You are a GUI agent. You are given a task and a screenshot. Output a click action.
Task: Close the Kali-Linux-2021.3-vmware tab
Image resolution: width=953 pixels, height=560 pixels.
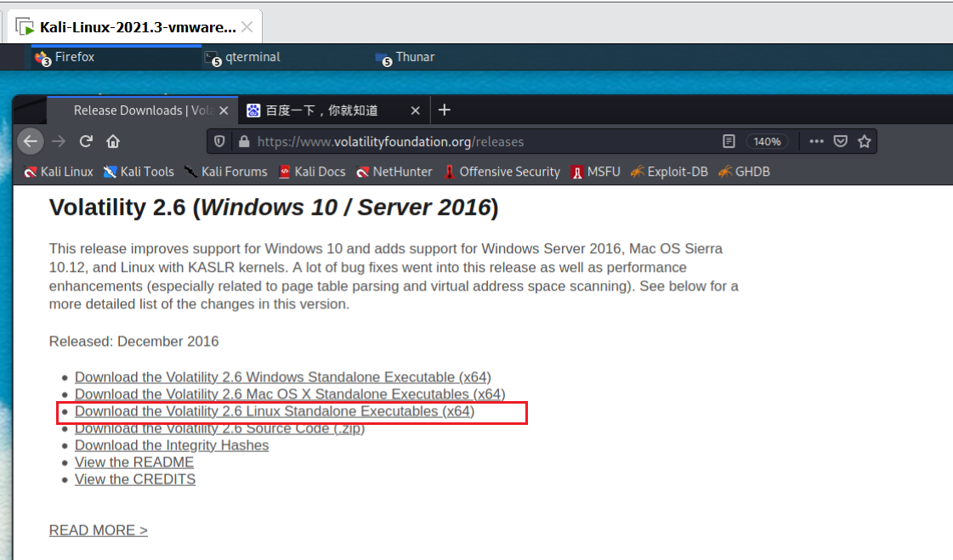[x=247, y=26]
